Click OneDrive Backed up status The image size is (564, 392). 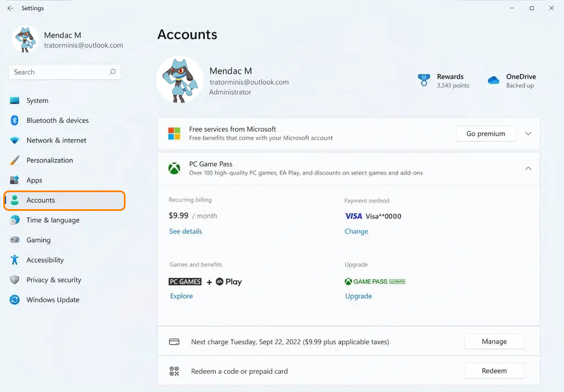tap(521, 80)
